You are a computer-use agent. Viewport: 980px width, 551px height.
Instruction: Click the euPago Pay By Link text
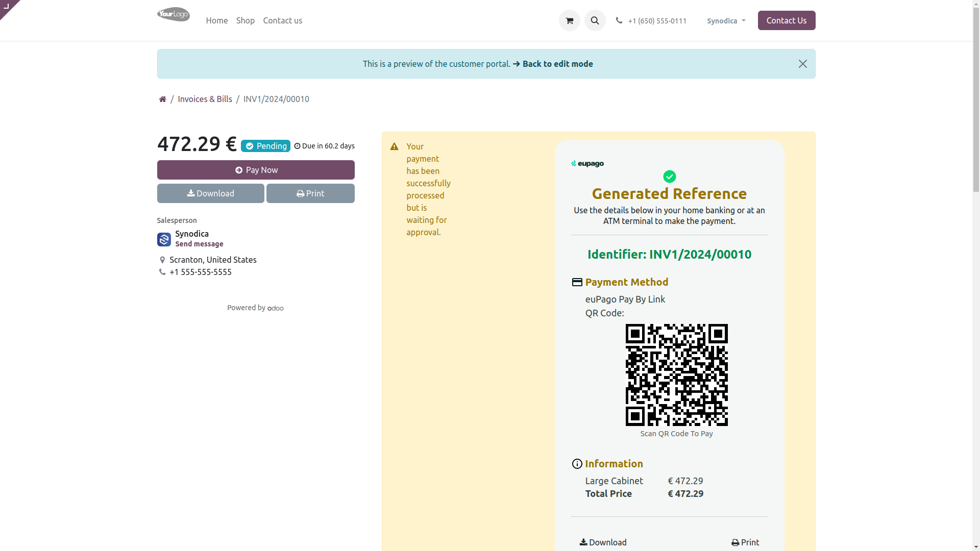click(x=625, y=299)
